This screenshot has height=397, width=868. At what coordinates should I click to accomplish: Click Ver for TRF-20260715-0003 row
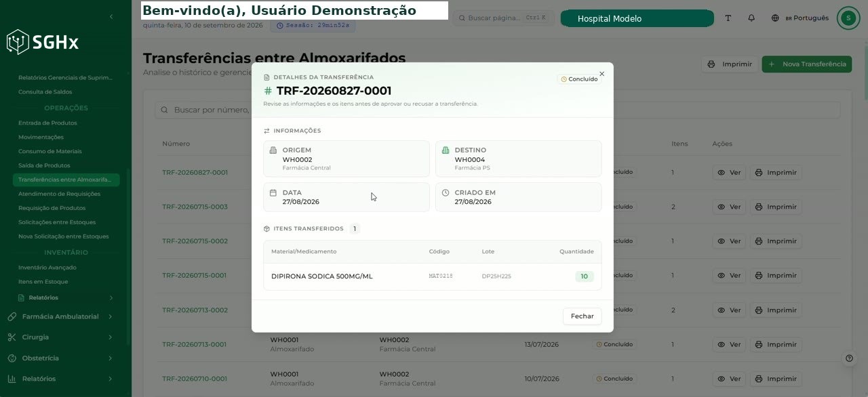729,207
